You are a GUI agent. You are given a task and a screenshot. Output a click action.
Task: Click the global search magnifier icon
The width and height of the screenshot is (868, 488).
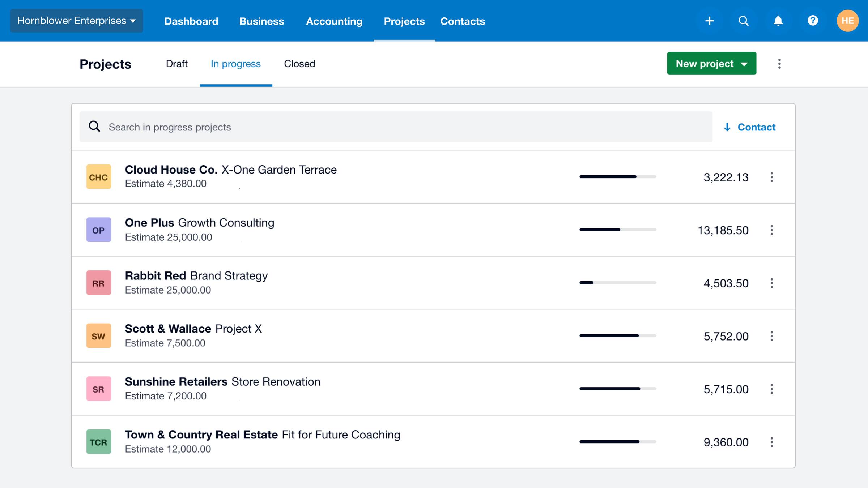point(744,21)
